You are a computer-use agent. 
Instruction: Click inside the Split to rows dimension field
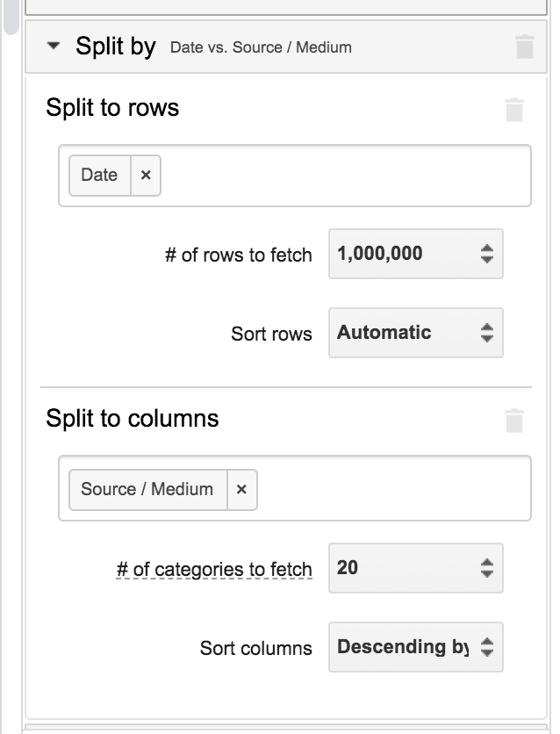click(x=342, y=176)
